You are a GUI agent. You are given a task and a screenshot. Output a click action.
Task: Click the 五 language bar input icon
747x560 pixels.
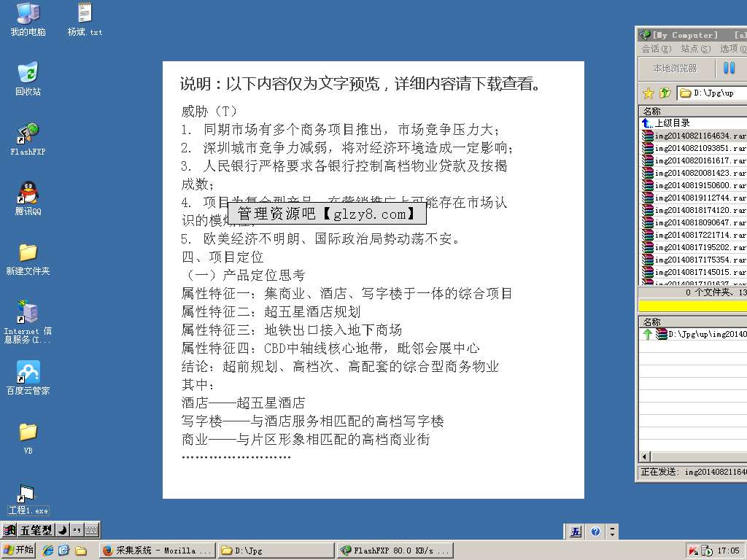(576, 531)
